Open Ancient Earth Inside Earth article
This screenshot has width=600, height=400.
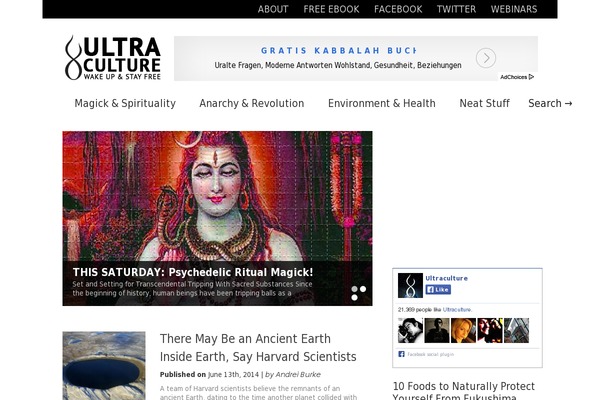pos(258,348)
